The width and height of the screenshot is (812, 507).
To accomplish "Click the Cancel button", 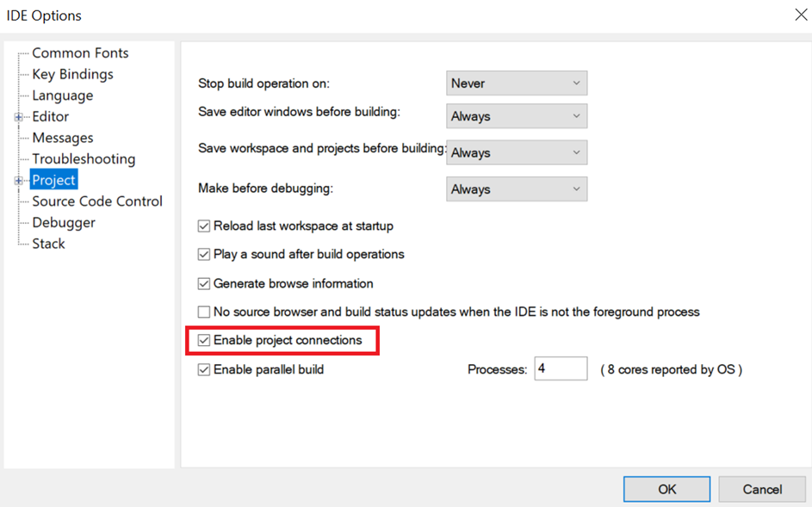I will click(x=762, y=489).
